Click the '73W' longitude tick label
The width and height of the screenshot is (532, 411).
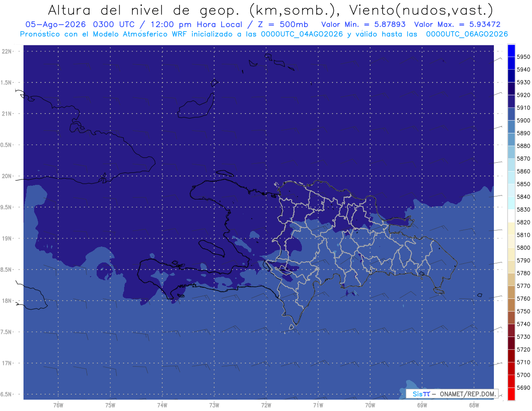(214, 405)
